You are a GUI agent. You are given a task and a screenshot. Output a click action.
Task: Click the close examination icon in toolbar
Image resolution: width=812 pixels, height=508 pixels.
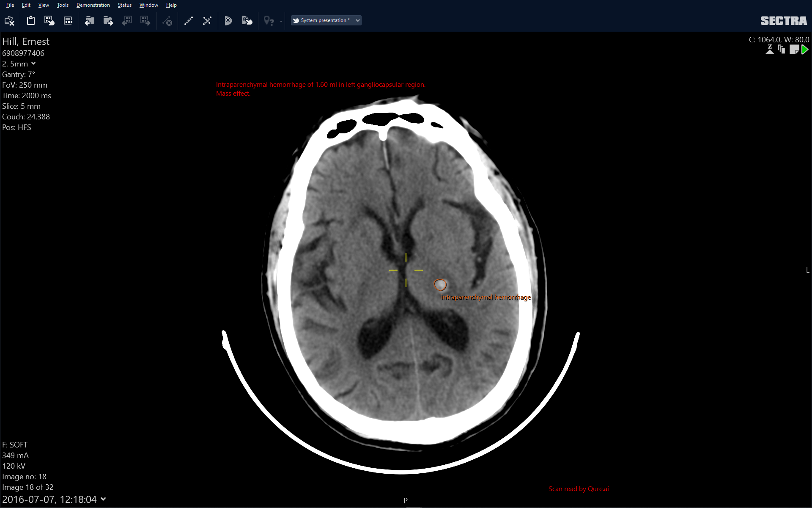click(x=9, y=21)
